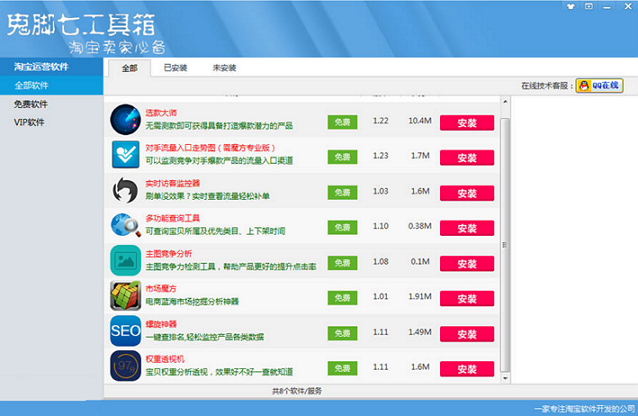Screen dimensions: 638x416
Task: Click the 免费 badge for 市场魔方
Action: (342, 298)
